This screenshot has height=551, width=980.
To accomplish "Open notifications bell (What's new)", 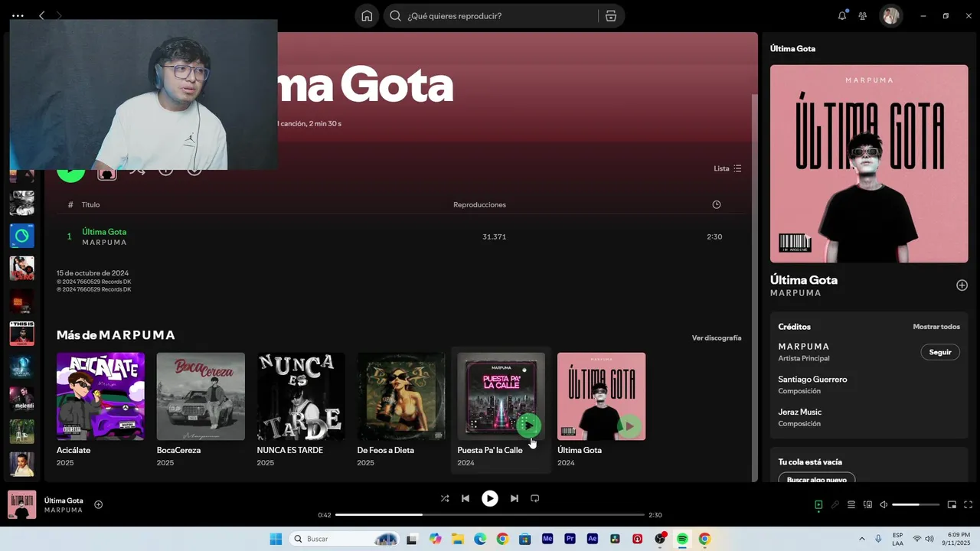I will coord(842,15).
